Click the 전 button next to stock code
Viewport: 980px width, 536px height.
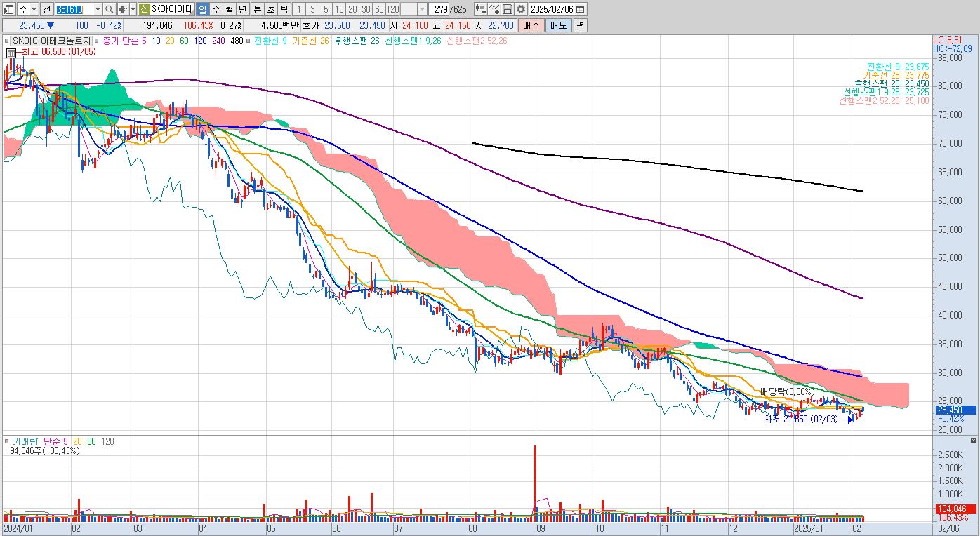[x=46, y=9]
